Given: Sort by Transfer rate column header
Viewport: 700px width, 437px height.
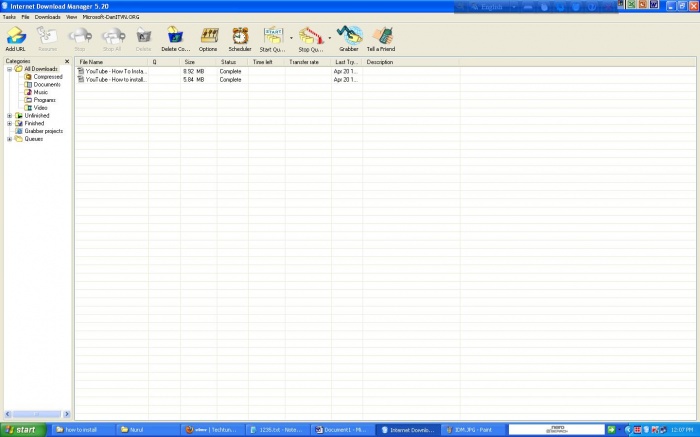Looking at the screenshot, I should click(308, 62).
